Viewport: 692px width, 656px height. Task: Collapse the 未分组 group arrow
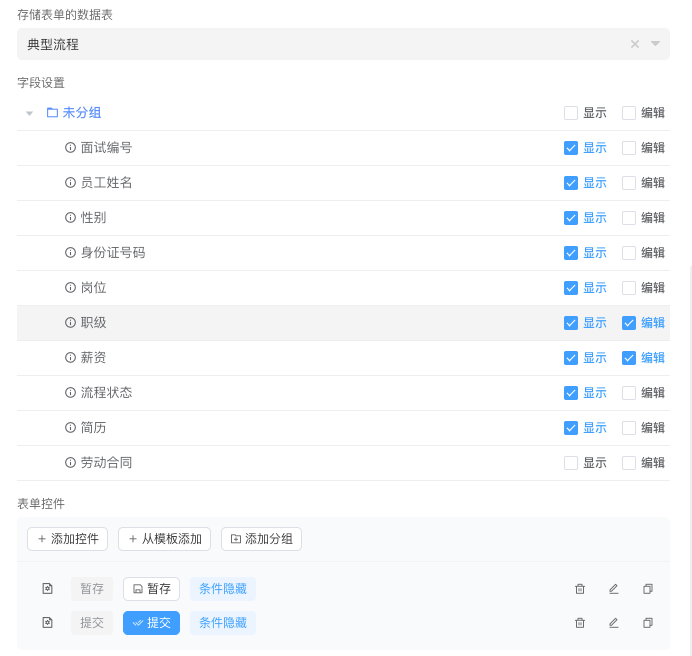click(x=30, y=113)
